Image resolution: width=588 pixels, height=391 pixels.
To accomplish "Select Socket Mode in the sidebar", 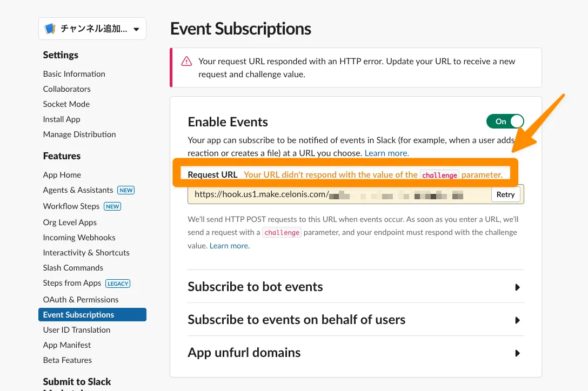I will (x=66, y=104).
